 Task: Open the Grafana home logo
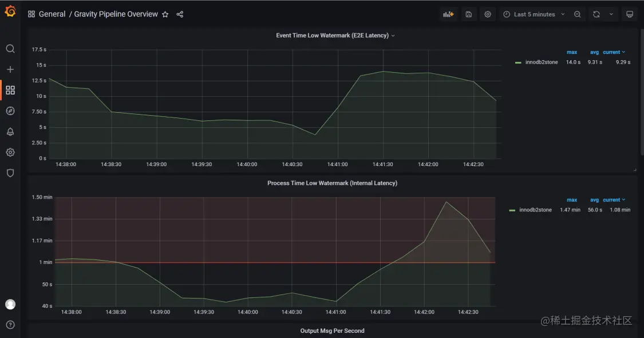point(10,11)
